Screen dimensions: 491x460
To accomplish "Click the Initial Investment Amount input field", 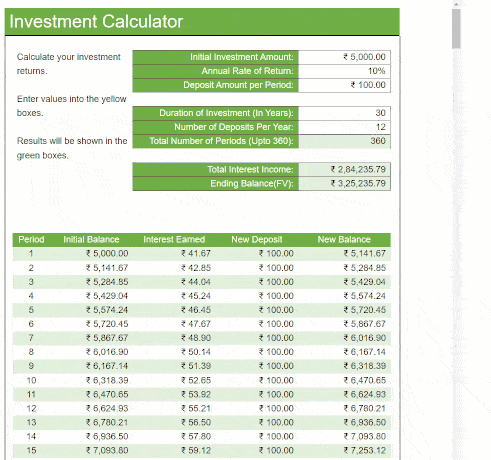I will pyautogui.click(x=344, y=57).
